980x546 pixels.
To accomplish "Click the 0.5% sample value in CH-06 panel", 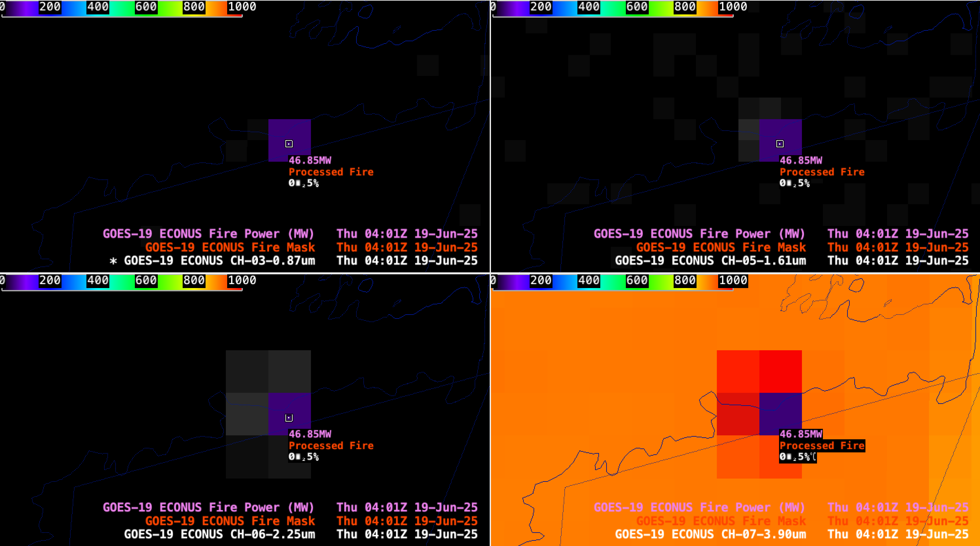I will [303, 457].
